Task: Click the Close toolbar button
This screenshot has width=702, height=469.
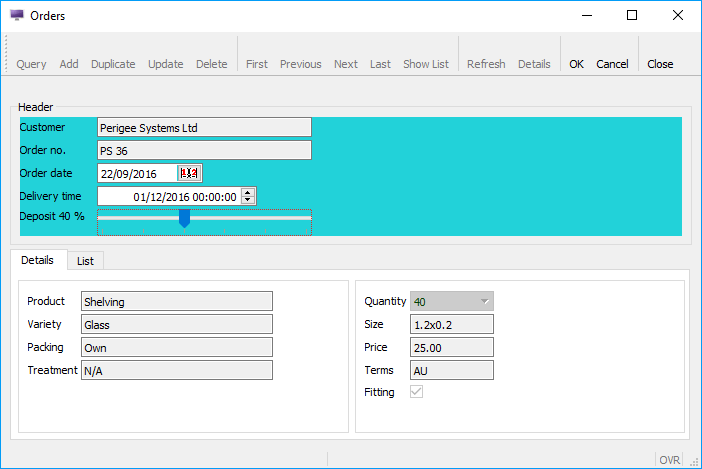Action: (660, 64)
